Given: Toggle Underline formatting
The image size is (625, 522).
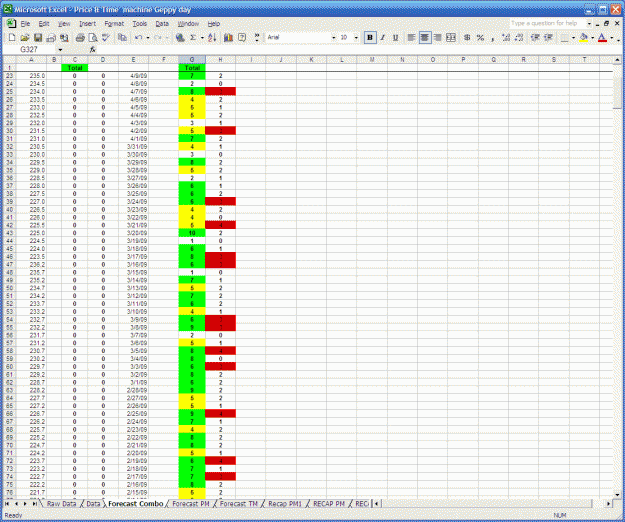Looking at the screenshot, I should tap(395, 37).
